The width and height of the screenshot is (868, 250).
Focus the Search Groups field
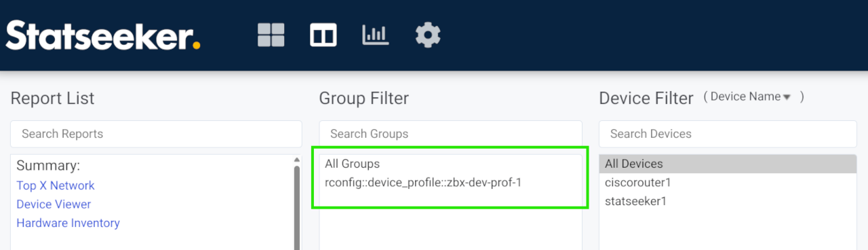click(x=450, y=134)
